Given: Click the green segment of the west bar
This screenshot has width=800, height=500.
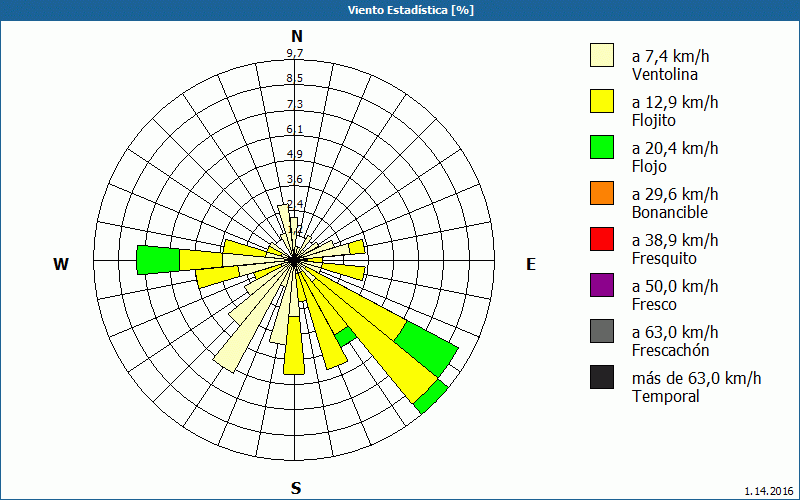Looking at the screenshot, I should (158, 260).
